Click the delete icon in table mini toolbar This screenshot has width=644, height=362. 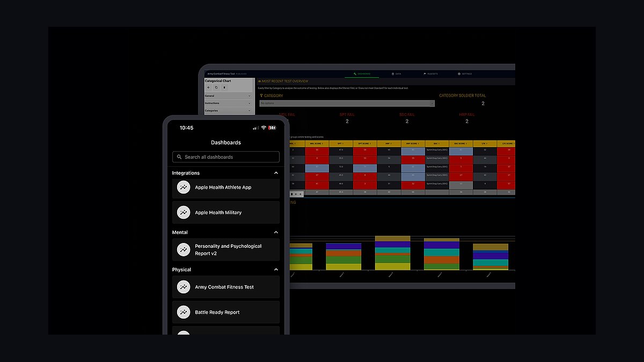[291, 194]
